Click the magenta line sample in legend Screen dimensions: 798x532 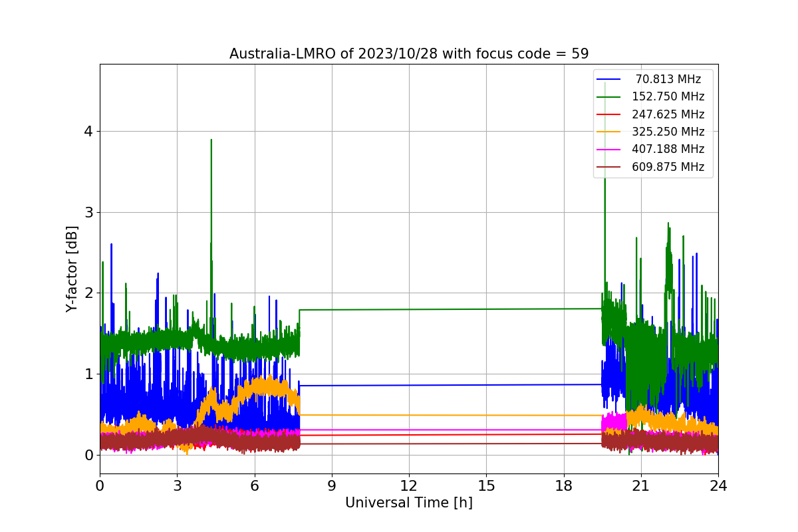(x=608, y=150)
